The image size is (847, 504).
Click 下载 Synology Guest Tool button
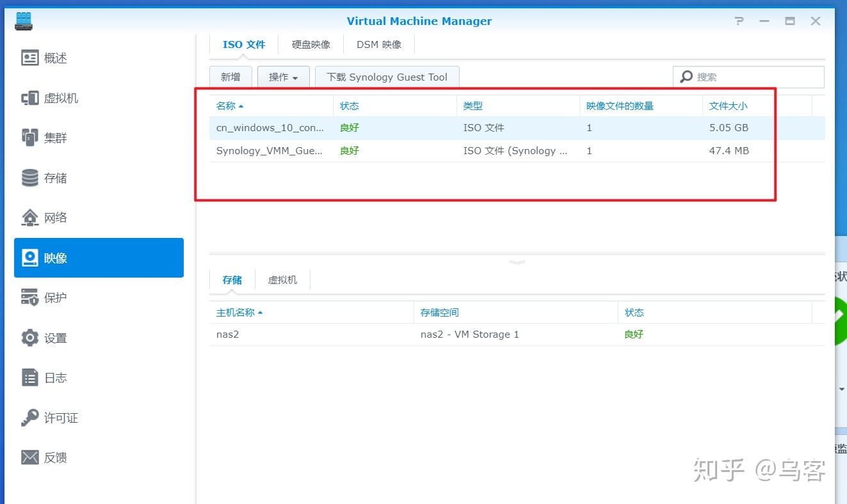[x=387, y=77]
